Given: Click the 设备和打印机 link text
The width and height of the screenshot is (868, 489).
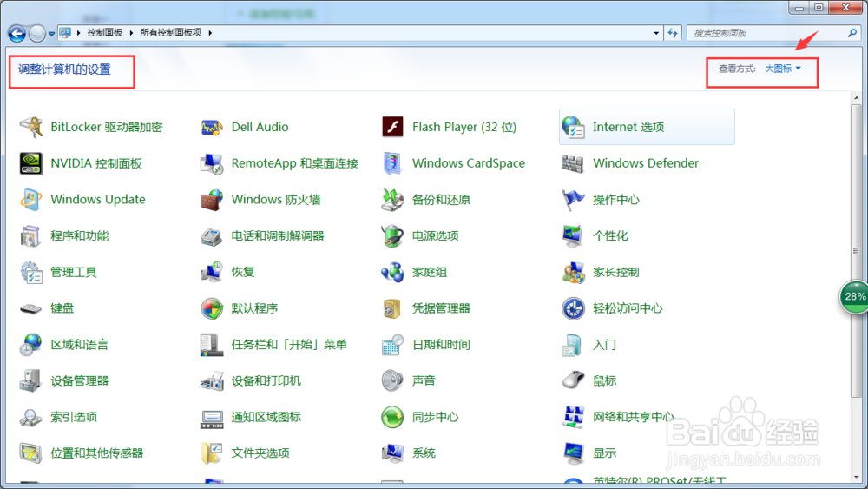Looking at the screenshot, I should tap(266, 381).
